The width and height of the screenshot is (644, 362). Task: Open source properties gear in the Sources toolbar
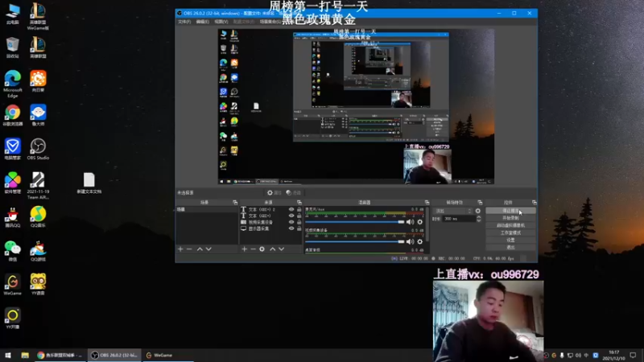(262, 249)
